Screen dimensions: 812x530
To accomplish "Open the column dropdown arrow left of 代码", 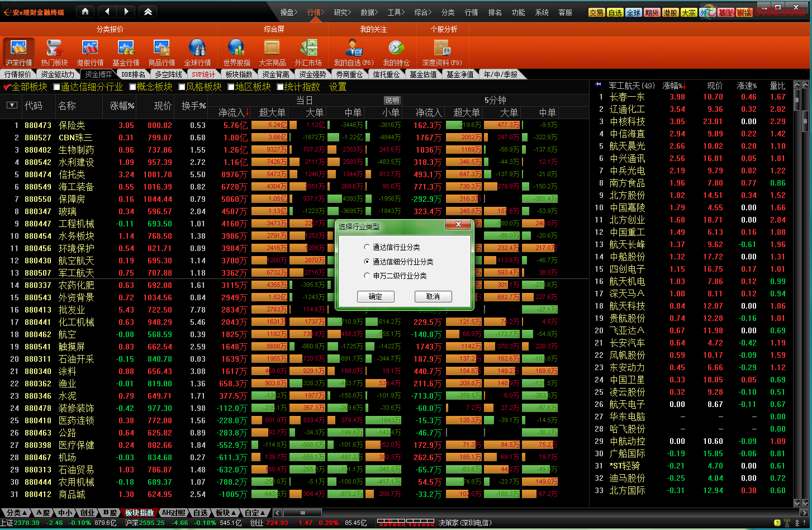I will (x=12, y=105).
